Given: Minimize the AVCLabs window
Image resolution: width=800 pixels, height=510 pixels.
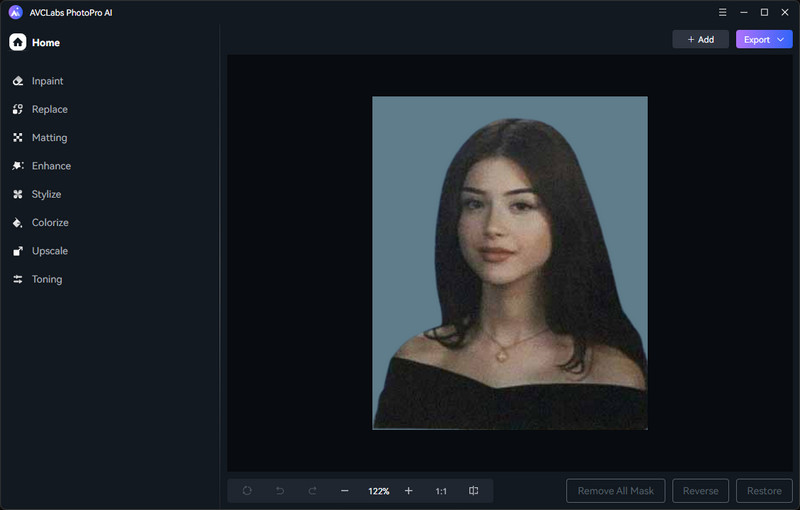Looking at the screenshot, I should [744, 12].
